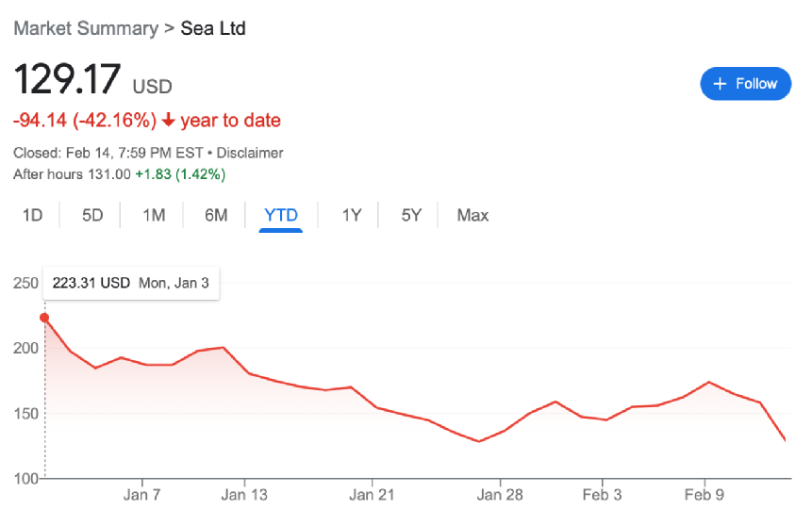Open the 5Y chart range
The height and width of the screenshot is (509, 812).
(411, 215)
